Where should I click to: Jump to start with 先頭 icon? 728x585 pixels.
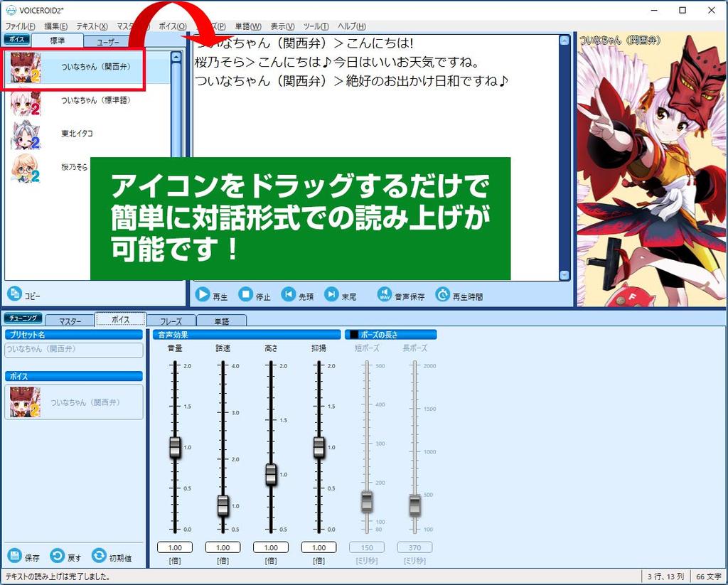(x=289, y=294)
